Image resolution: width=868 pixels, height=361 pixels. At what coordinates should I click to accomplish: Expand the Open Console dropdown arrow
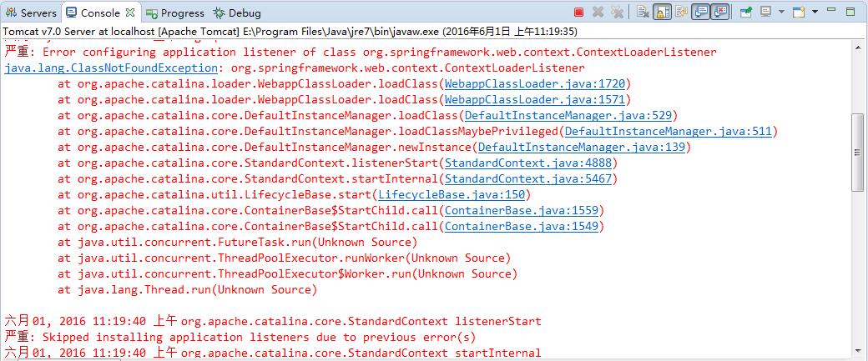coord(815,13)
